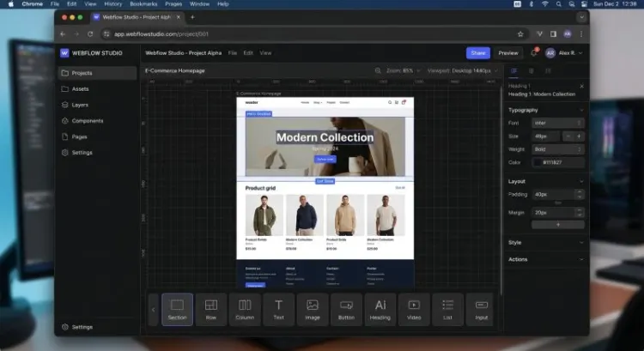Open Settings at the sidebar bottom

(97, 327)
